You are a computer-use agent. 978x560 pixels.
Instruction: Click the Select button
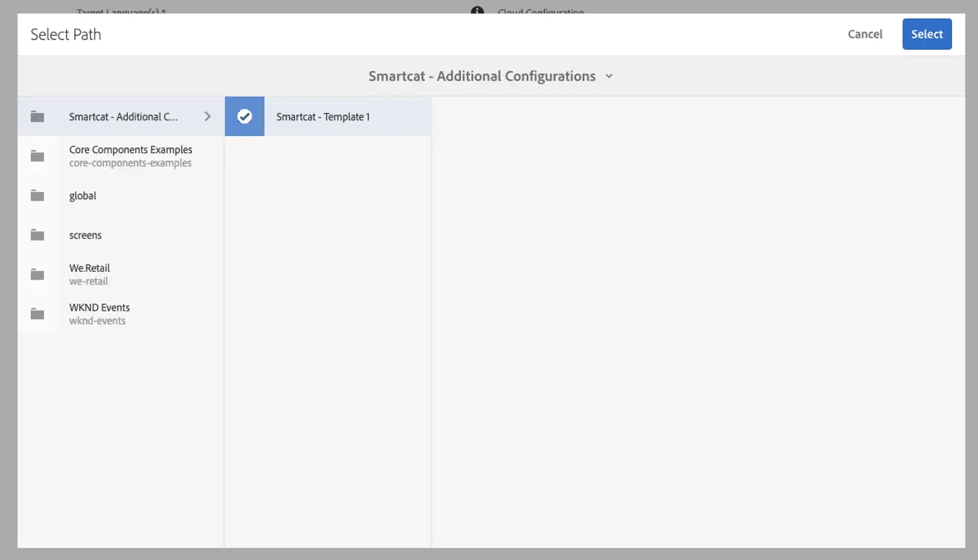[x=927, y=34]
